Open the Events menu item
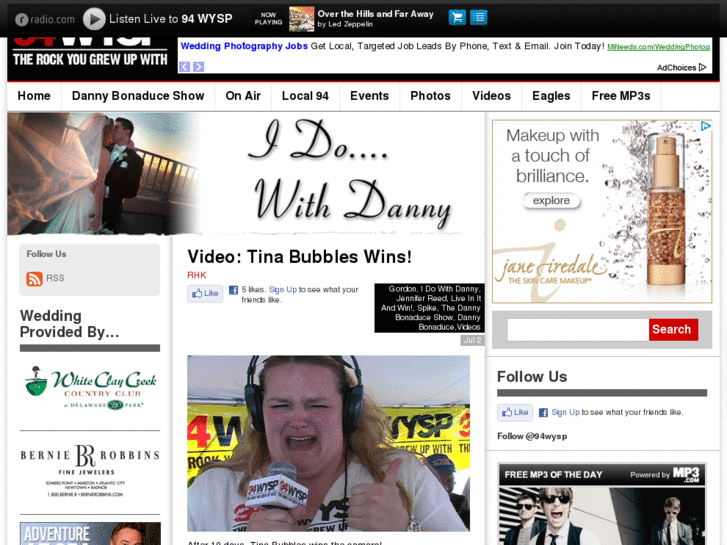 tap(370, 96)
